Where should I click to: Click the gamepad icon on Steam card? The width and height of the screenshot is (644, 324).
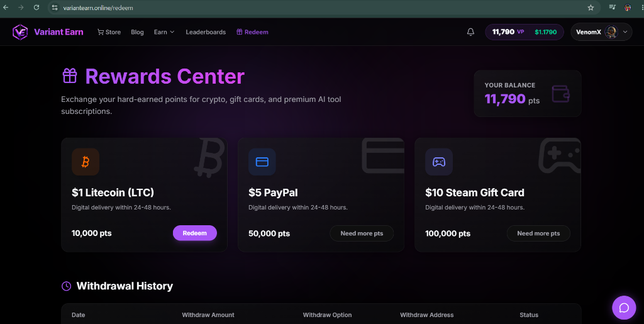(x=439, y=162)
